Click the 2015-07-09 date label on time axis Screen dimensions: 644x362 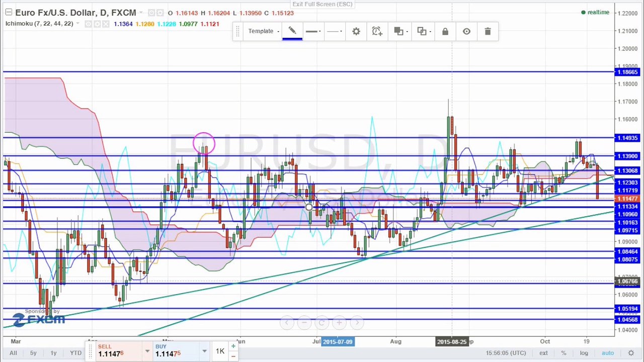pos(338,342)
